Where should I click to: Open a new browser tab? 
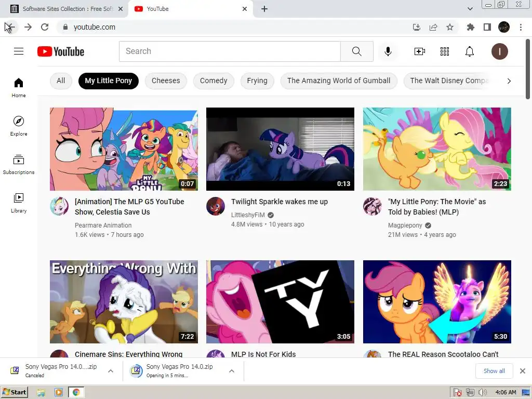(x=264, y=9)
